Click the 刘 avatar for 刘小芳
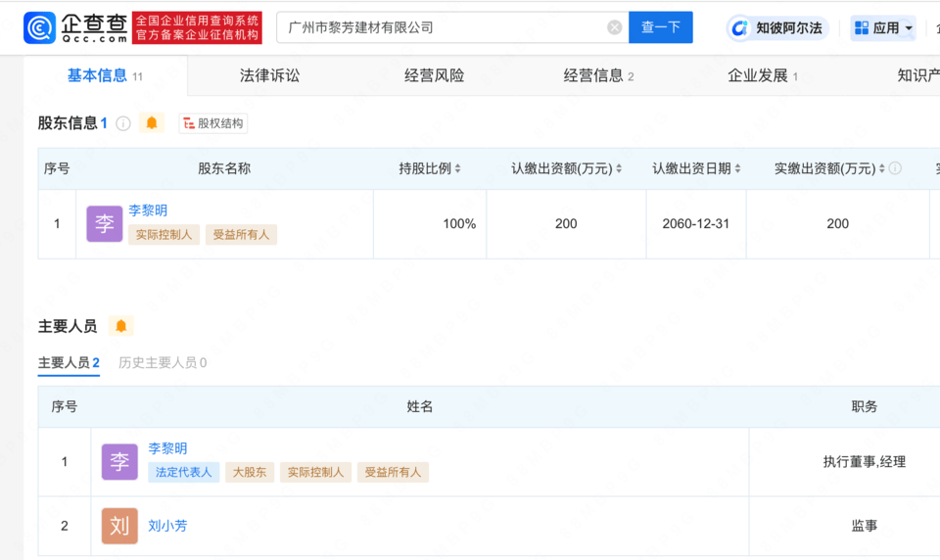The width and height of the screenshot is (940, 560). click(x=119, y=526)
